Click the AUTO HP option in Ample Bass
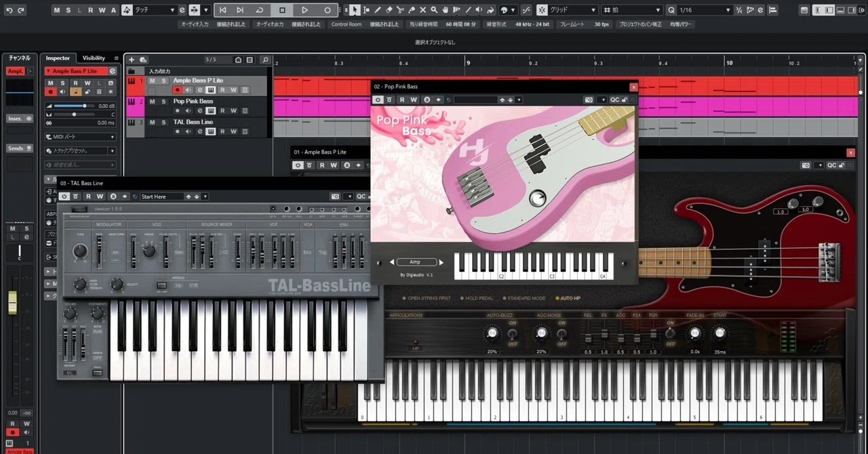 pos(567,298)
